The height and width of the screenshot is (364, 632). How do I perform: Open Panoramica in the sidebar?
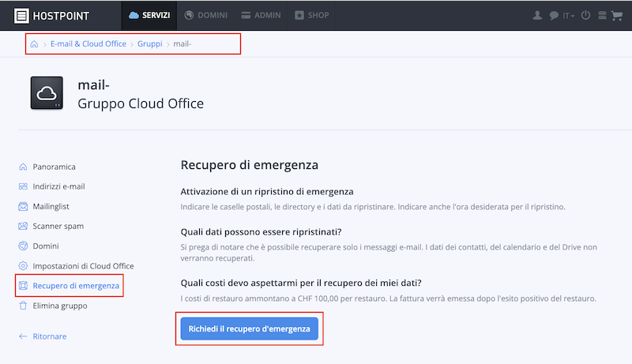tap(54, 167)
